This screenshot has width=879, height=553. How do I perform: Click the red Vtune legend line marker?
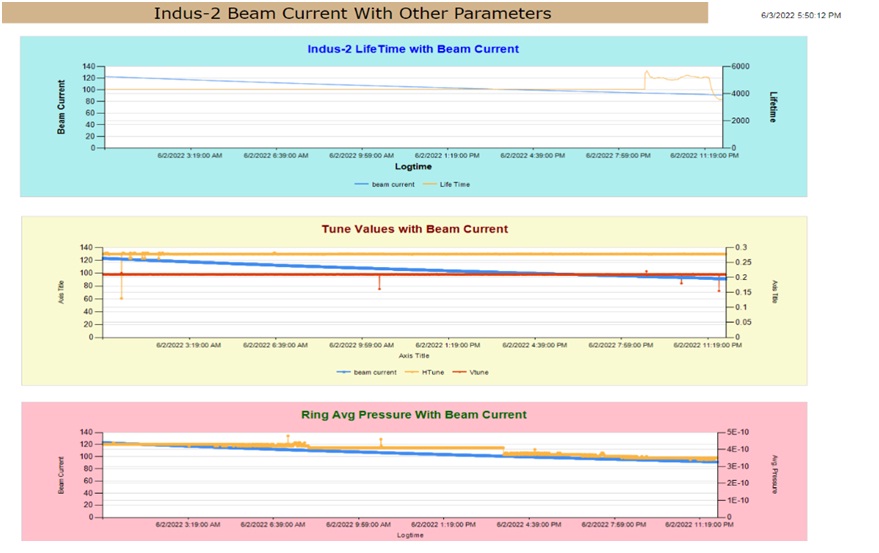(x=459, y=372)
